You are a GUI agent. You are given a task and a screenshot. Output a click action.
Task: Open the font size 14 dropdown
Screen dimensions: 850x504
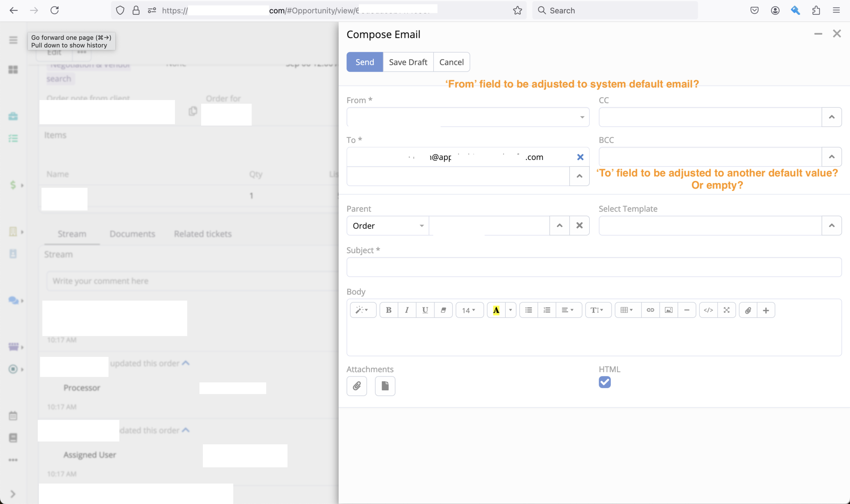tap(469, 310)
